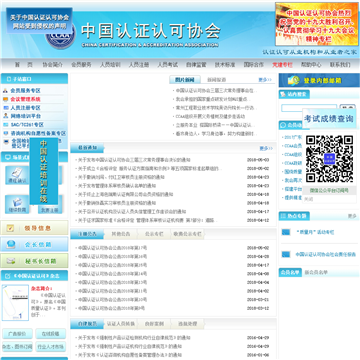Open the 网络培训平台 person icon
360x360 pixels.
point(5,116)
